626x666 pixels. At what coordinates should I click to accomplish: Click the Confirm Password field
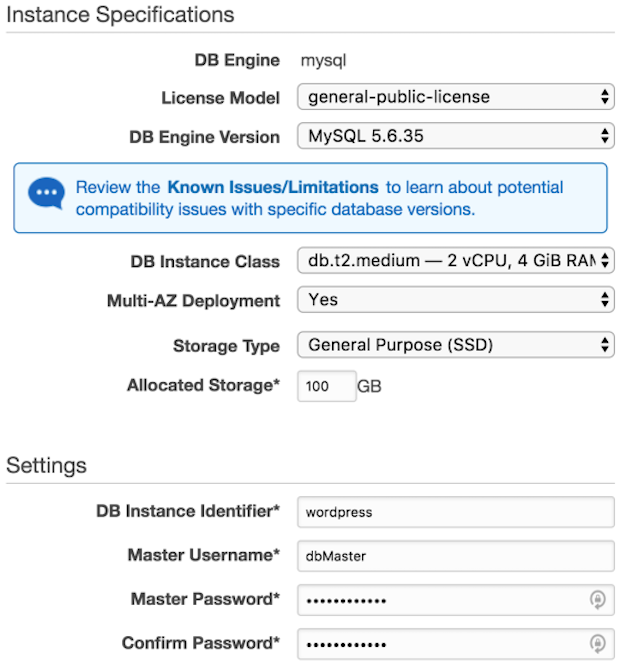coord(456,644)
